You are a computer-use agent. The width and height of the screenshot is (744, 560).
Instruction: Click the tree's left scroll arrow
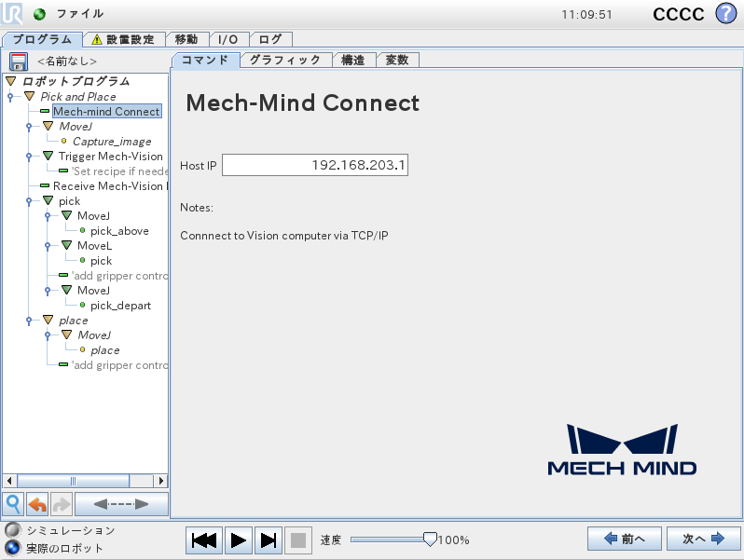tap(9, 481)
